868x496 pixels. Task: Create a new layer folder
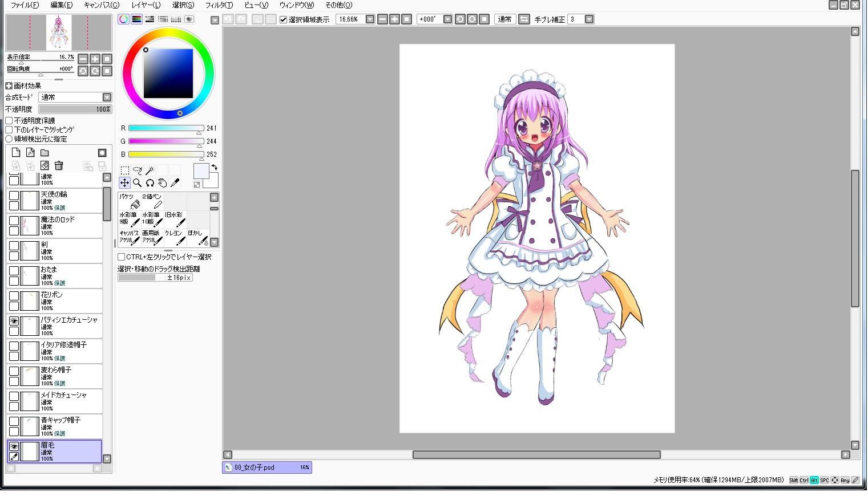coord(45,152)
